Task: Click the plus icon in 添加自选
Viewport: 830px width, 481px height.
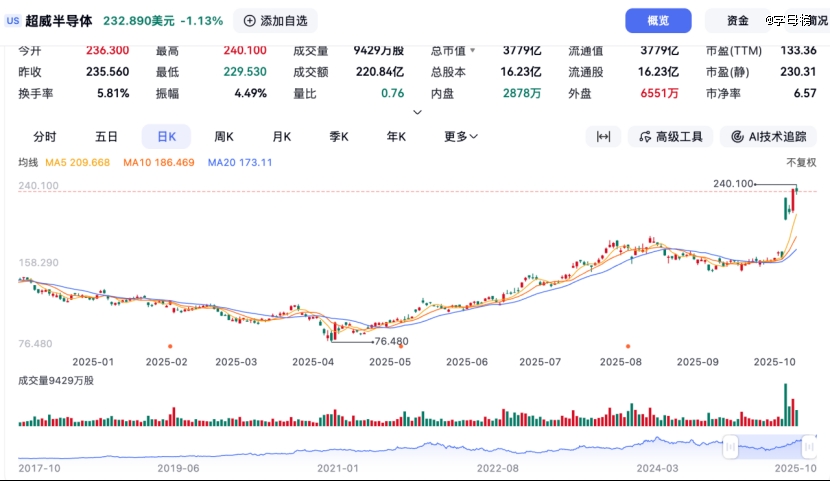Action: (x=250, y=20)
